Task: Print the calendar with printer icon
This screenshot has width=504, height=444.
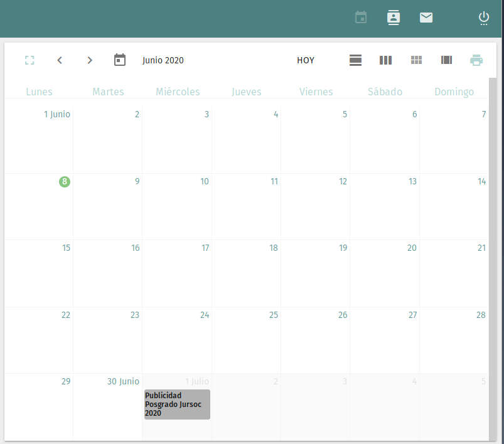Action: point(476,60)
